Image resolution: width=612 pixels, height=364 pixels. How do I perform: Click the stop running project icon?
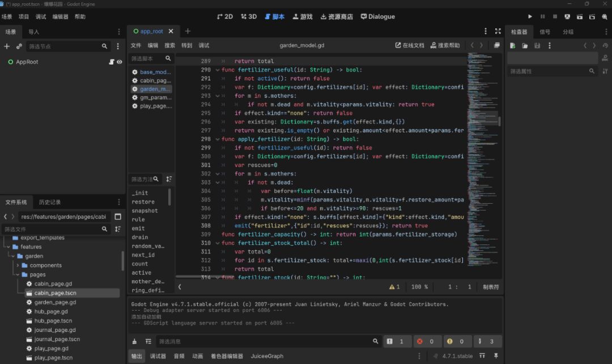click(555, 16)
